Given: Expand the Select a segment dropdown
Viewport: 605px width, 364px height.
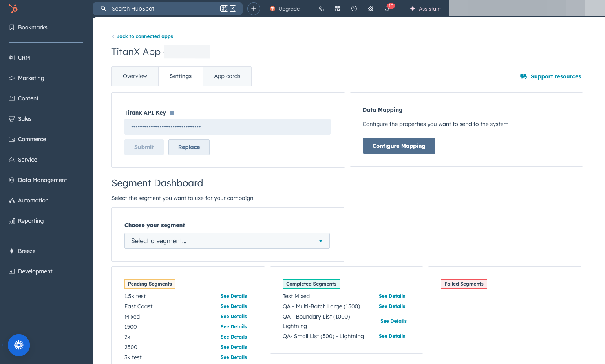Looking at the screenshot, I should point(227,241).
